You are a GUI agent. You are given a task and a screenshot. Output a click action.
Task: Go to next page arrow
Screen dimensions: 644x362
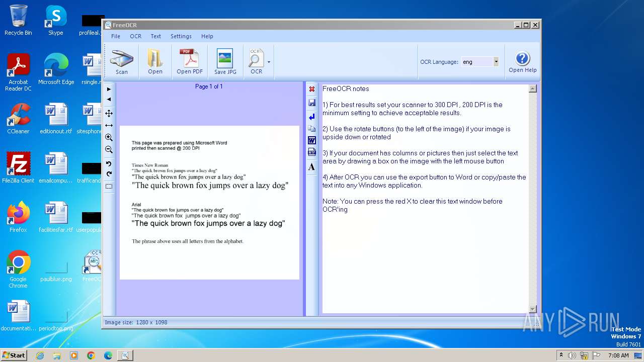point(109,89)
